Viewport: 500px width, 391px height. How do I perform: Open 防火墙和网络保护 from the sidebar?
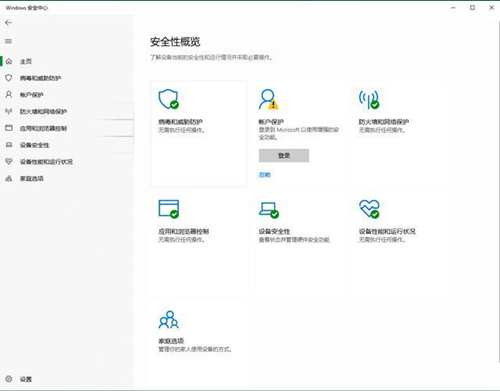43,111
